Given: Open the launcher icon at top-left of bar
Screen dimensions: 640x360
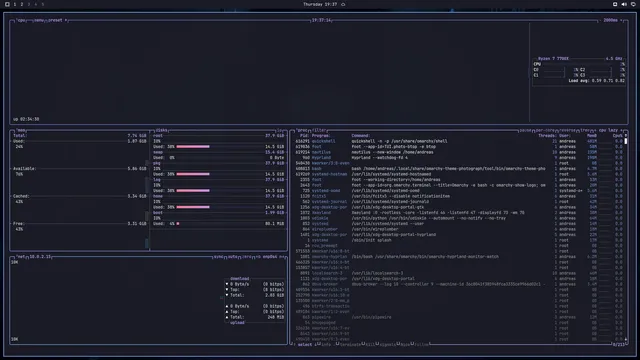Looking at the screenshot, I should click(x=7, y=4).
